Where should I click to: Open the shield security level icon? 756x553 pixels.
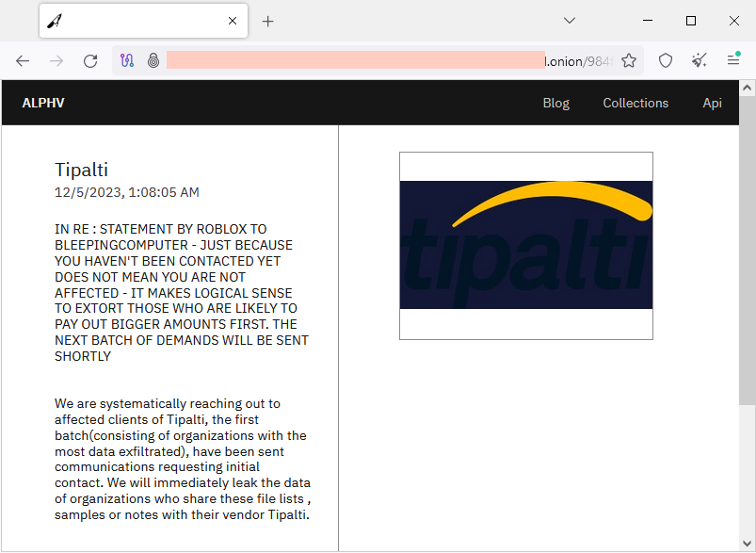pos(666,61)
